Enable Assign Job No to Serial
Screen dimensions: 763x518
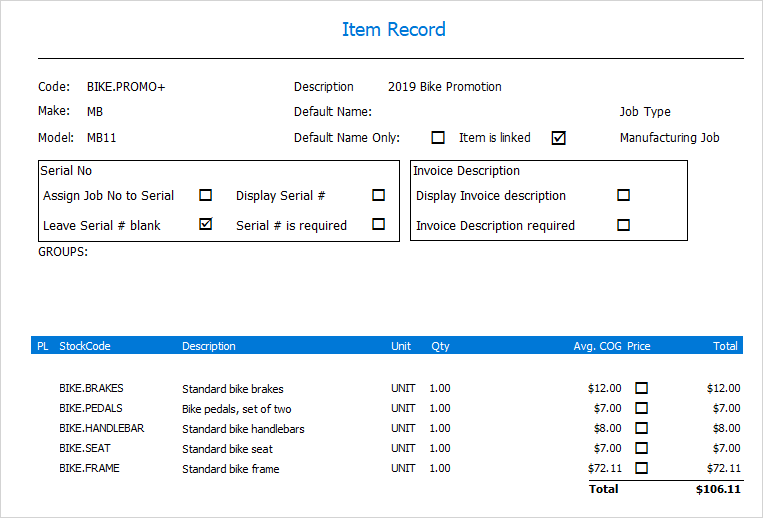pos(206,195)
